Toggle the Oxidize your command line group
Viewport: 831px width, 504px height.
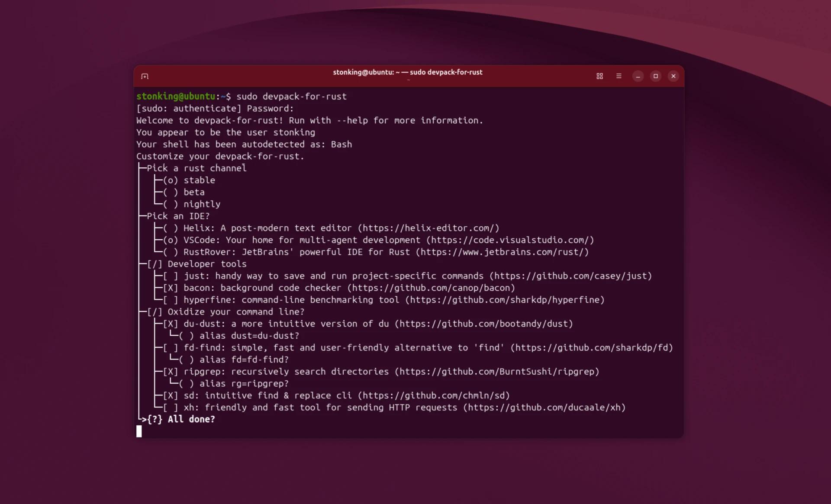[x=155, y=312]
